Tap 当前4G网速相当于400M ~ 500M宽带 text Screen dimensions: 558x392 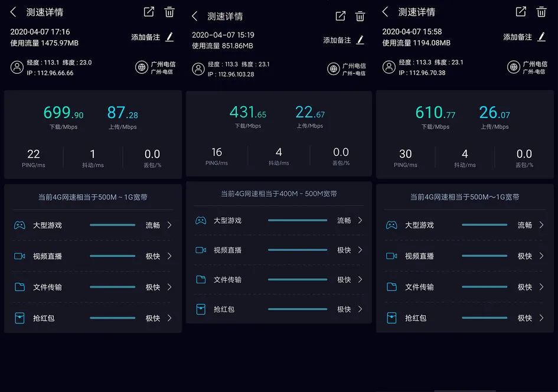pos(279,194)
